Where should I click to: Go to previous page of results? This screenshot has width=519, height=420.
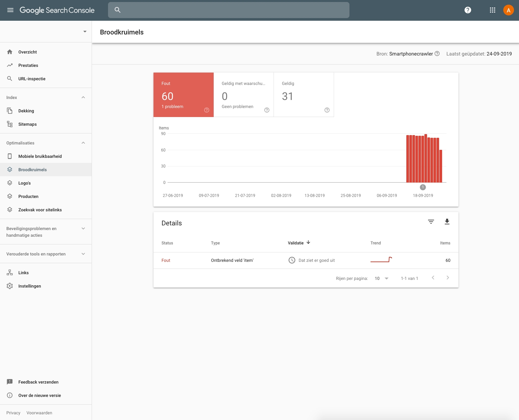click(x=433, y=278)
